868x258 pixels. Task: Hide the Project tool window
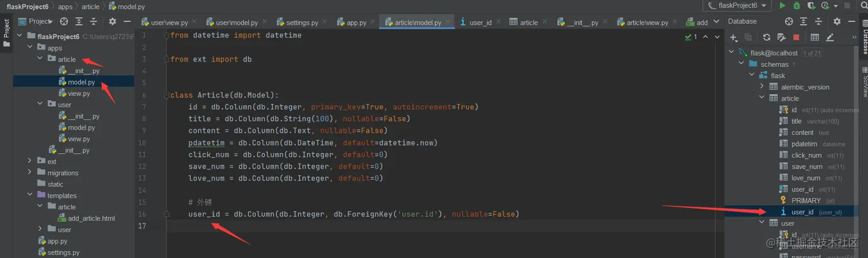(x=127, y=21)
